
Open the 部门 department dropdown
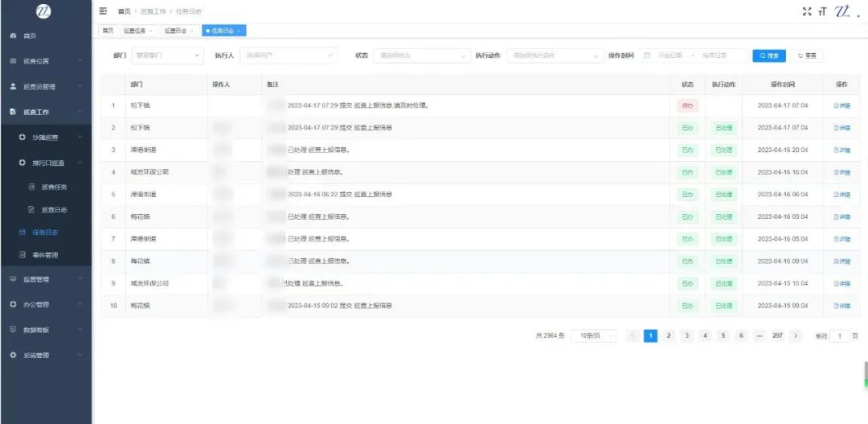click(x=168, y=56)
